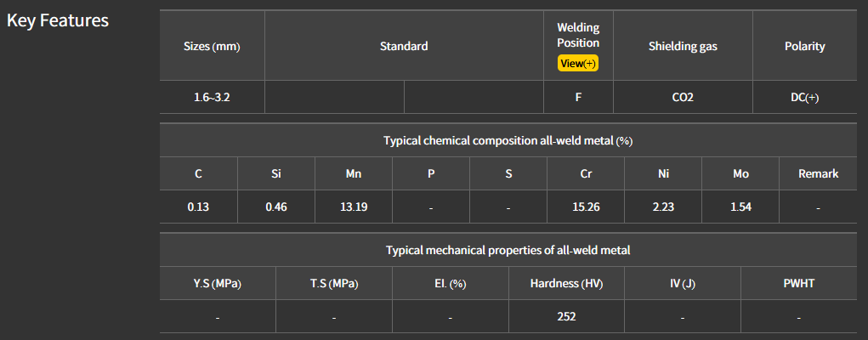
Task: Click the Cr value 15.26
Action: (586, 207)
